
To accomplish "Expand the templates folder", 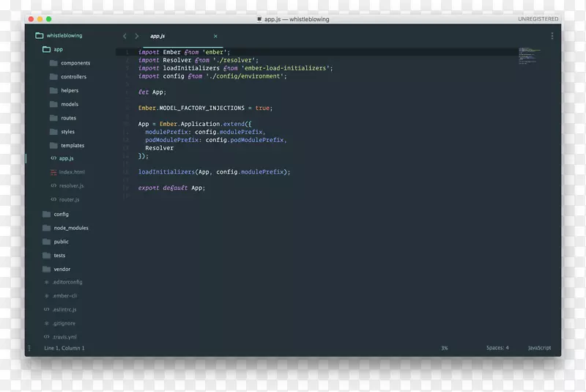I will [x=67, y=145].
